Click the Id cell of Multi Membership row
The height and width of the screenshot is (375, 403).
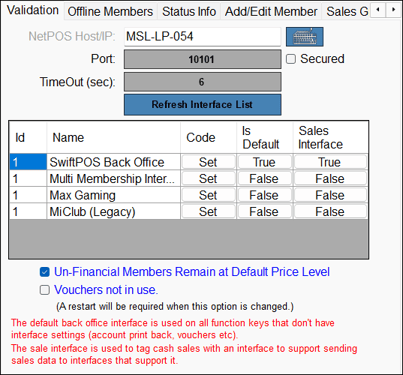click(28, 179)
